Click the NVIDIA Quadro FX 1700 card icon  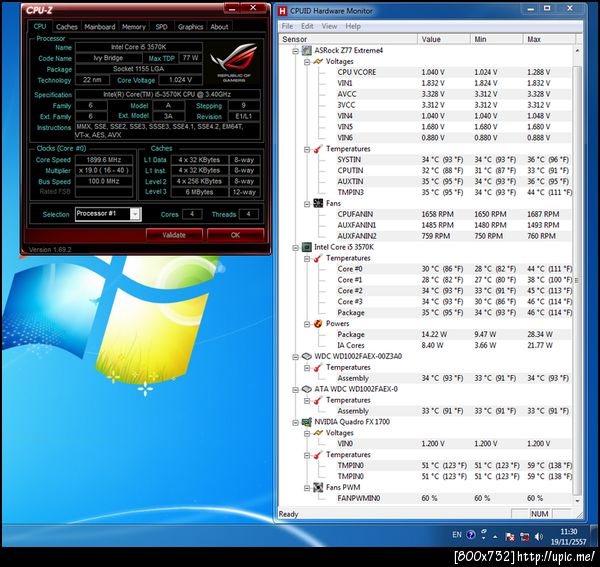click(307, 422)
